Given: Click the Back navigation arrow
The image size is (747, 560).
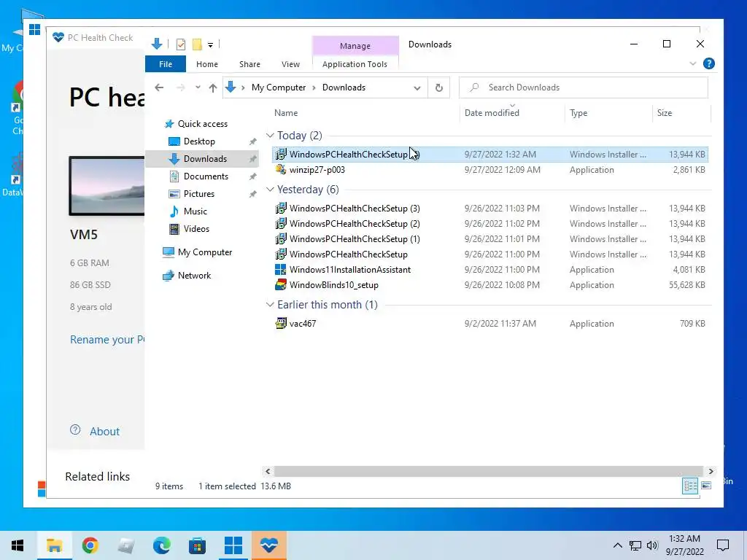Looking at the screenshot, I should click(x=159, y=87).
